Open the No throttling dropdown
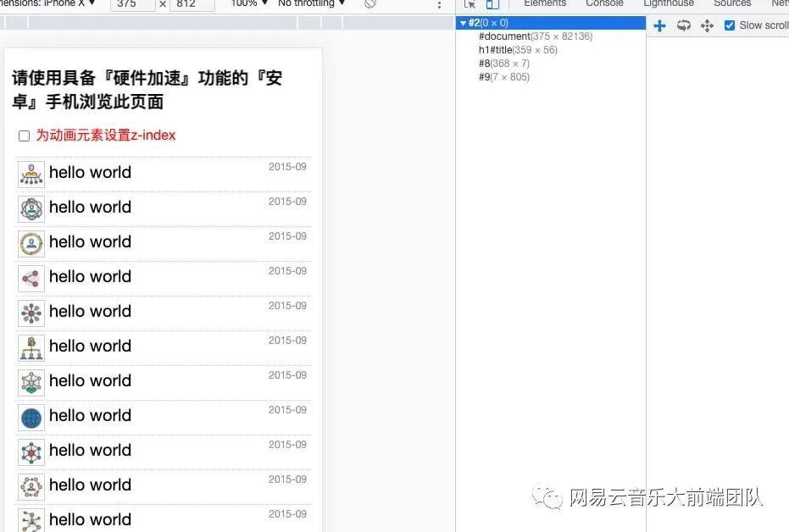This screenshot has width=789, height=532. 309,3
